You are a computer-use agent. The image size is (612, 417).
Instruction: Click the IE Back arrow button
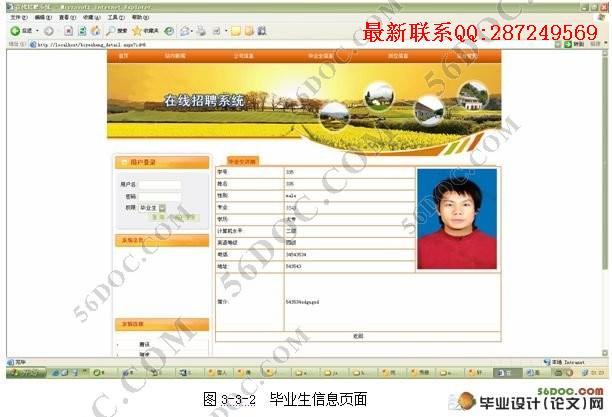tap(15, 31)
